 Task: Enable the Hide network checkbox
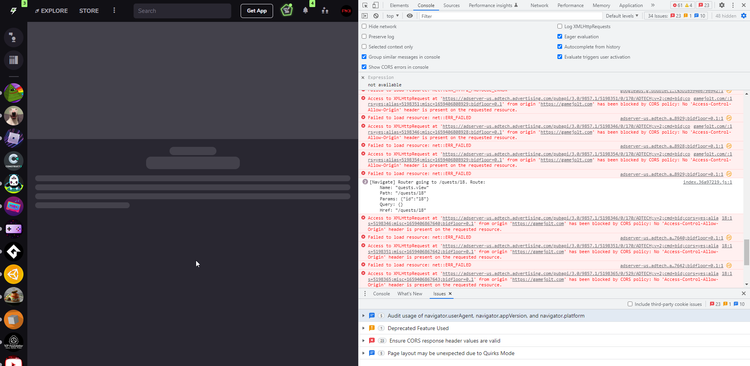click(364, 26)
